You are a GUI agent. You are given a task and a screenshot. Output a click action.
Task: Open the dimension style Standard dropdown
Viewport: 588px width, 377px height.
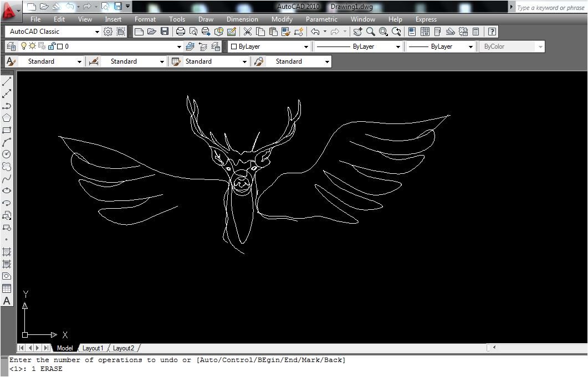click(x=162, y=62)
